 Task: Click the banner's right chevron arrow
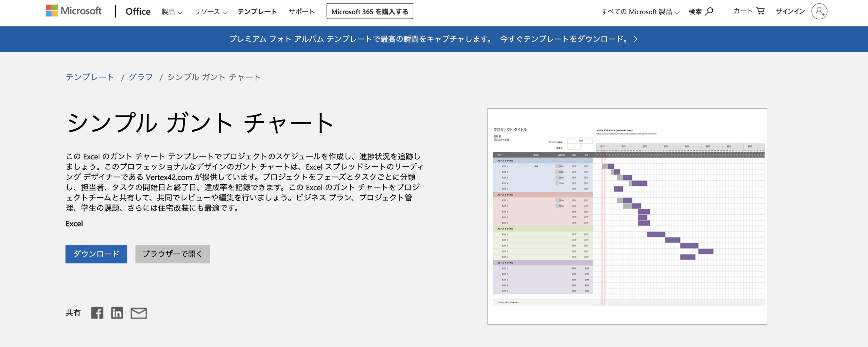pyautogui.click(x=636, y=39)
